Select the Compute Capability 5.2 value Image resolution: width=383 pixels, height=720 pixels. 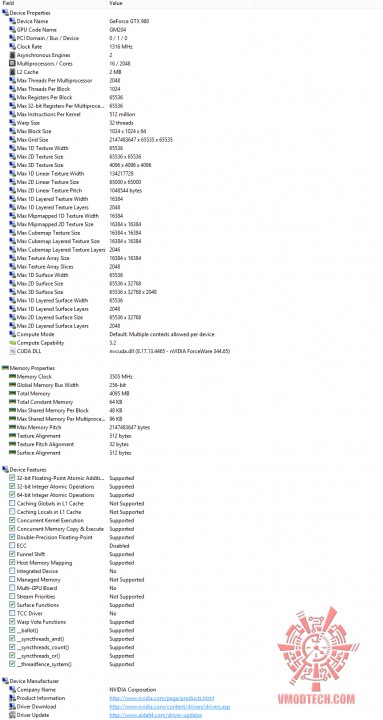[113, 343]
